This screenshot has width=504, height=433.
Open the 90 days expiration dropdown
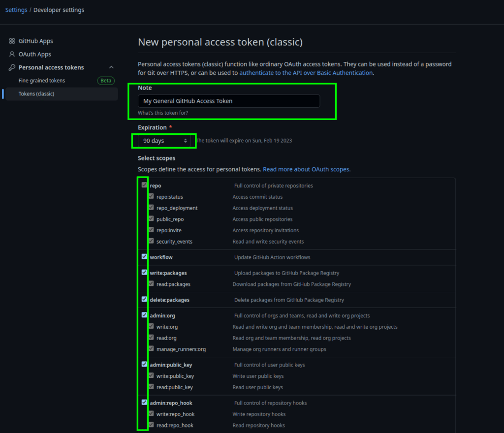tap(164, 141)
